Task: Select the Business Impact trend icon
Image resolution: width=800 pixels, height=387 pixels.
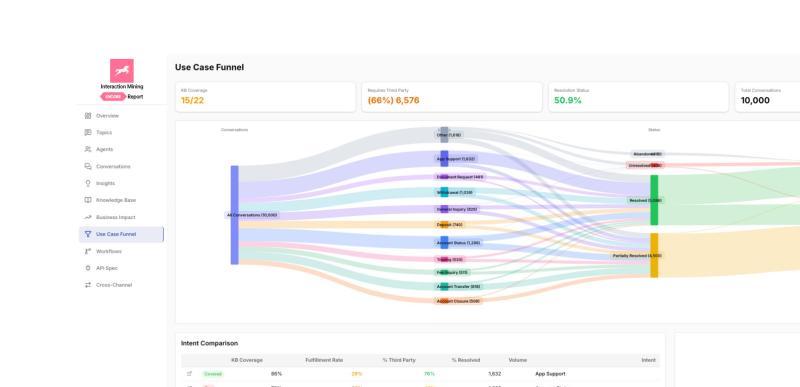Action: click(x=88, y=217)
